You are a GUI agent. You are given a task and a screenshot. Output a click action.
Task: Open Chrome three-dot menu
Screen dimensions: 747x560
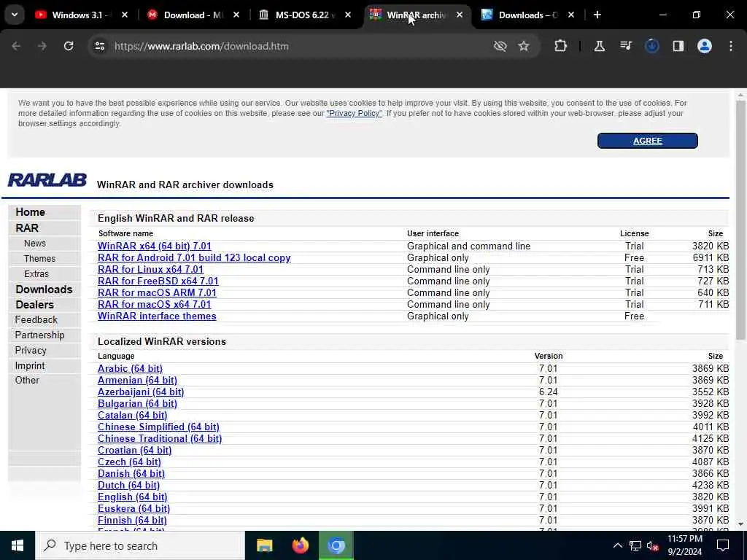731,46
